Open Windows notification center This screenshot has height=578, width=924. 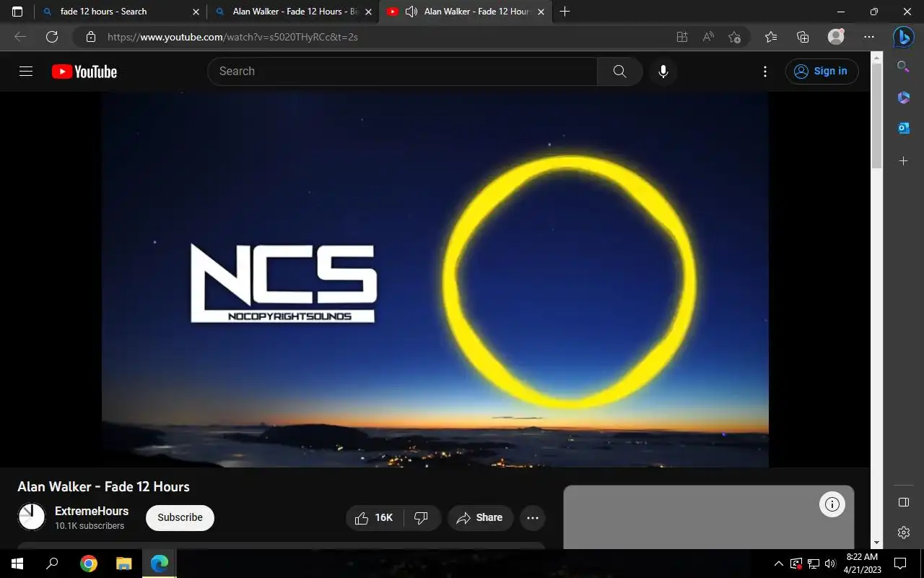(x=900, y=564)
